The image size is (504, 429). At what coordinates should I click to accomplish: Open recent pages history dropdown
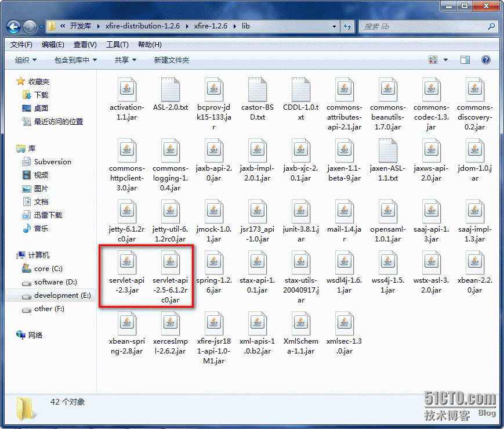tap(41, 27)
